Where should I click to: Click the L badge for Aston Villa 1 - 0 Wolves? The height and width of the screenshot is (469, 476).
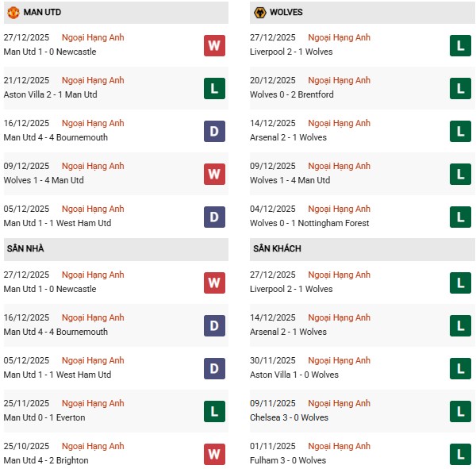460,368
